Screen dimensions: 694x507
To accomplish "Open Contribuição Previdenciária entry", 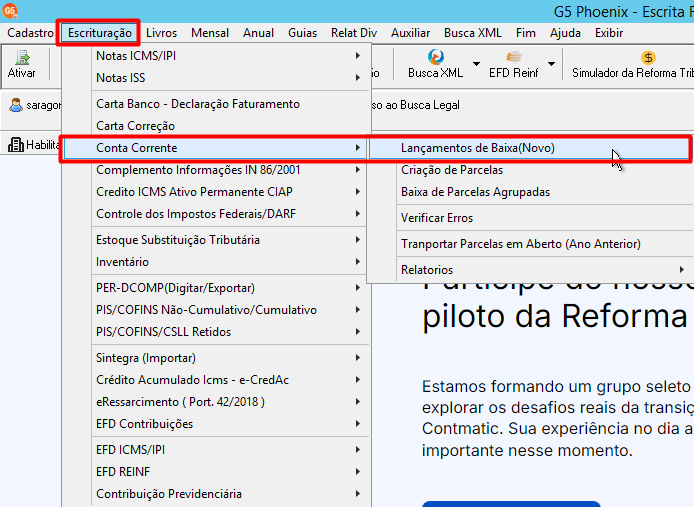I will pyautogui.click(x=215, y=494).
